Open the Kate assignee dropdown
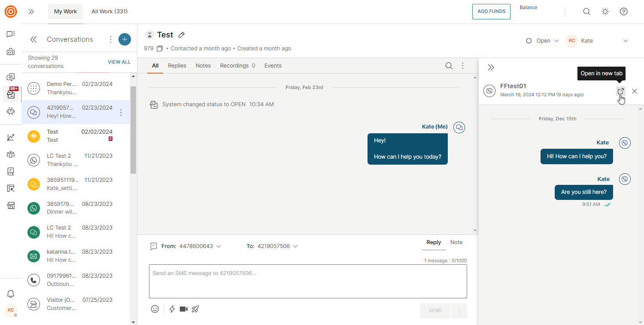 pos(597,41)
